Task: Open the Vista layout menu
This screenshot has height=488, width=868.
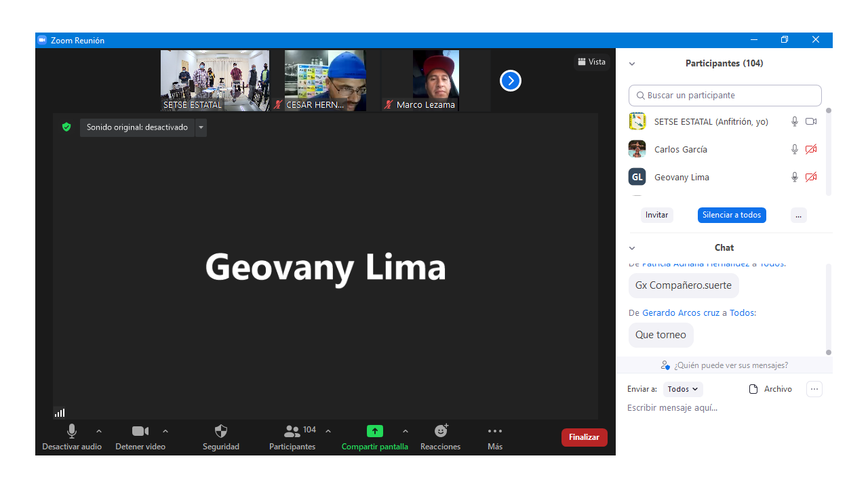Action: pyautogui.click(x=591, y=62)
